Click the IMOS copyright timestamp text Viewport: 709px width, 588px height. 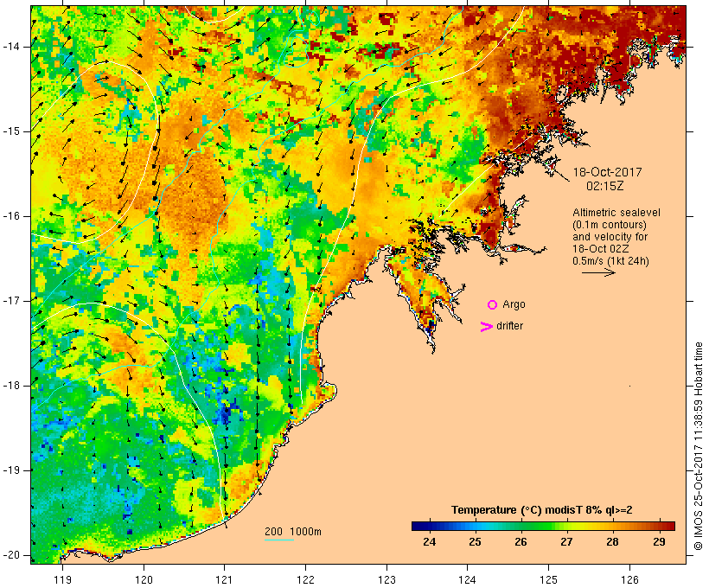(698, 446)
